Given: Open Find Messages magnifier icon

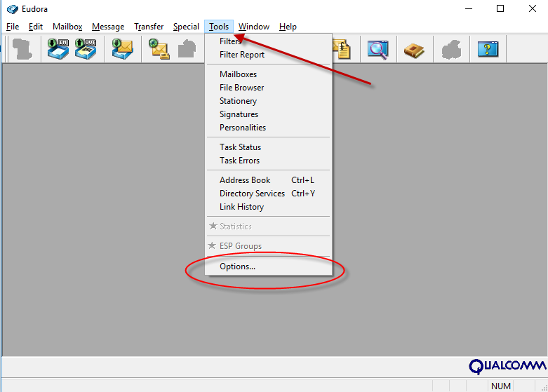Looking at the screenshot, I should [377, 49].
